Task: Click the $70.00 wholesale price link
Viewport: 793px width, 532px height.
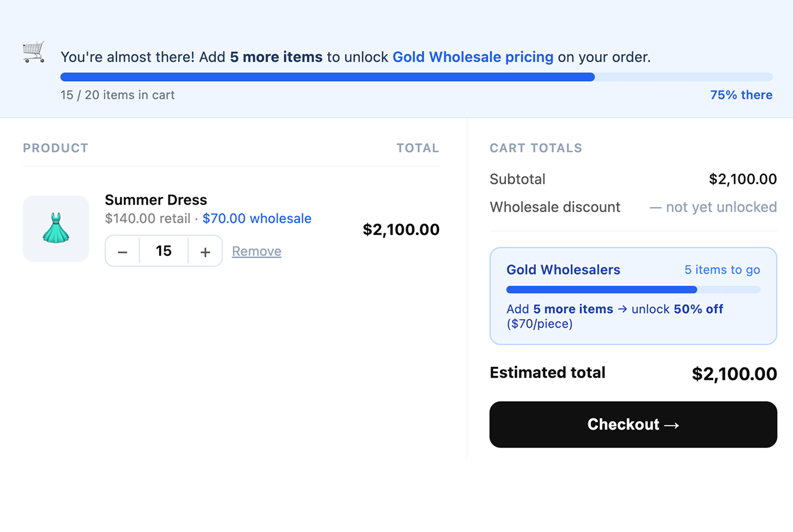Action: pyautogui.click(x=257, y=218)
